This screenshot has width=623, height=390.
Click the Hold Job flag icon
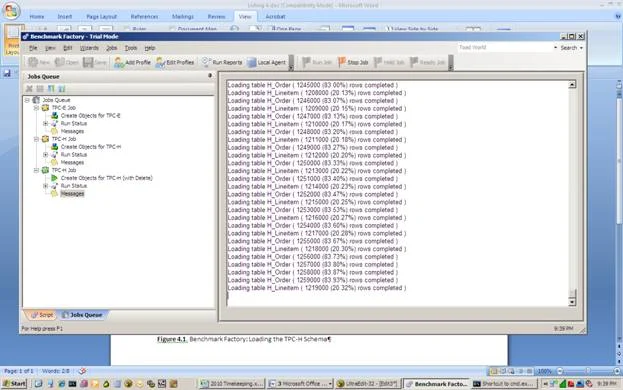tap(378, 62)
